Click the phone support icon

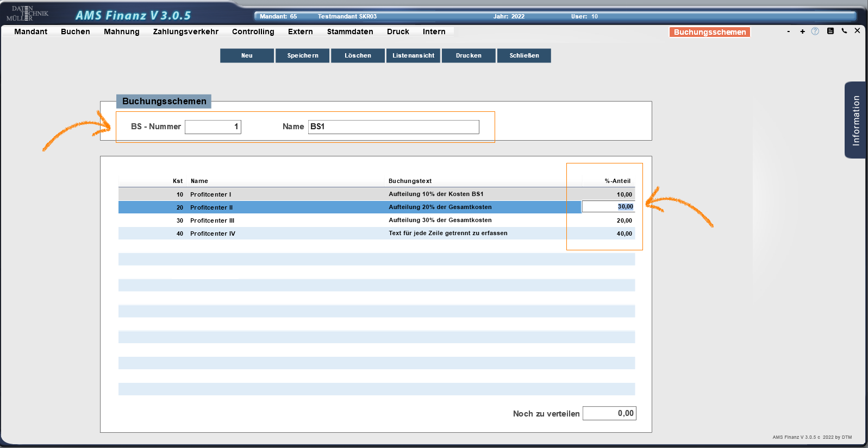pos(844,31)
